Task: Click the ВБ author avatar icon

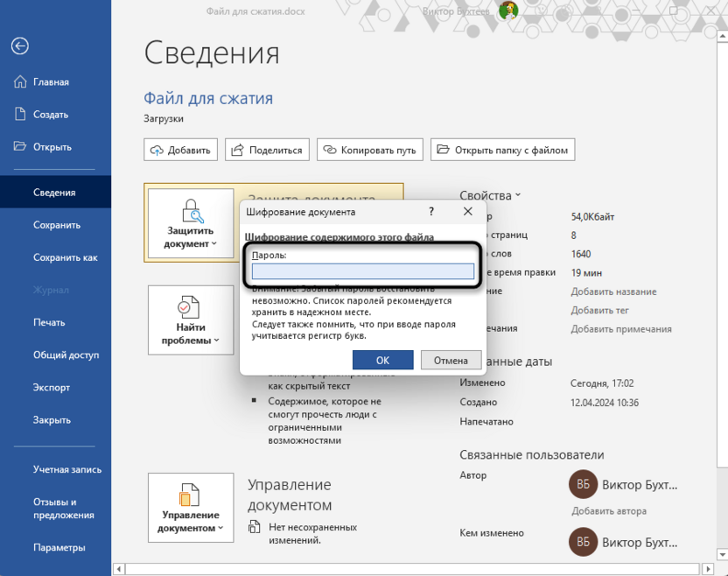Action: (x=583, y=484)
